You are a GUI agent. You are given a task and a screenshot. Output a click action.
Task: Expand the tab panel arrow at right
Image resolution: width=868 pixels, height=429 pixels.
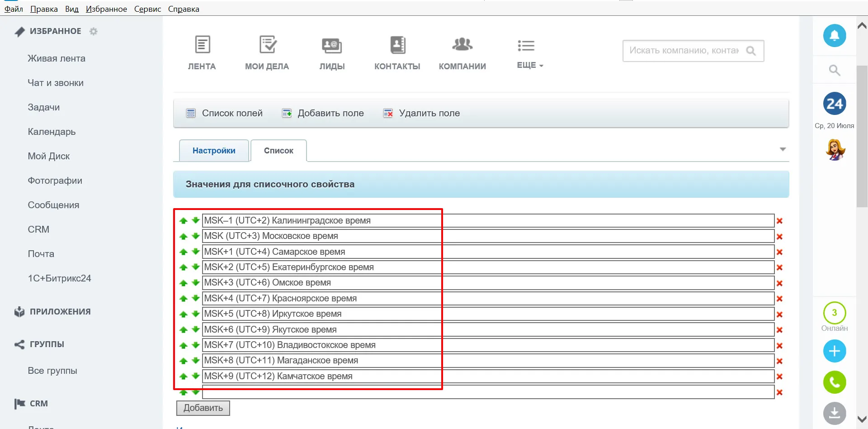783,149
